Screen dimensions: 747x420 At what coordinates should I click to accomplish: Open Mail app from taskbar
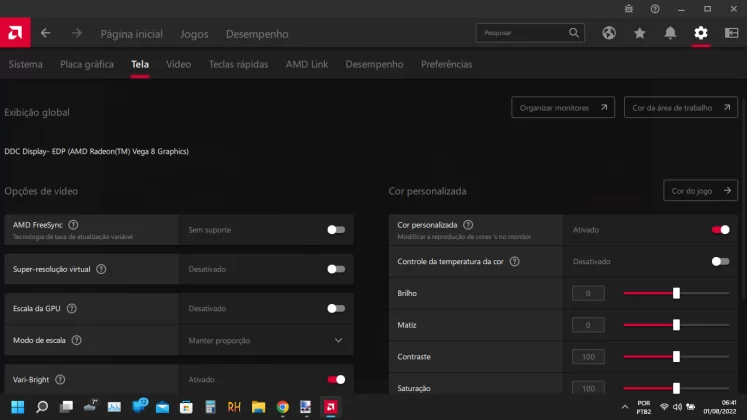click(x=162, y=407)
